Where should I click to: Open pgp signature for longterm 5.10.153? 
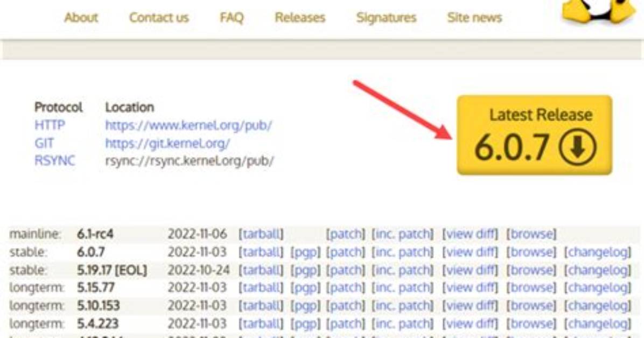tap(305, 306)
